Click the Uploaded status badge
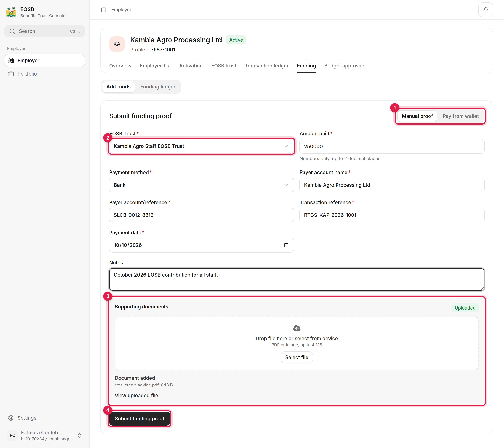The width and height of the screenshot is (504, 448). [x=465, y=308]
